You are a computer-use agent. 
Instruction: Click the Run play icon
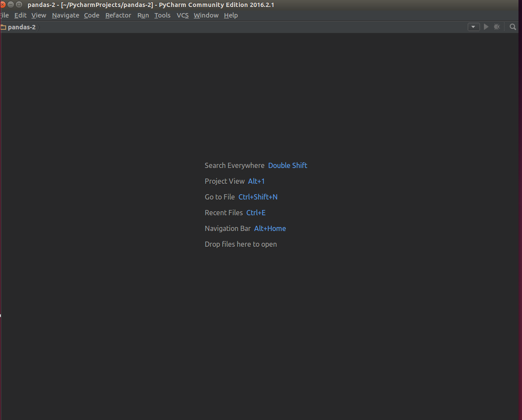click(486, 27)
